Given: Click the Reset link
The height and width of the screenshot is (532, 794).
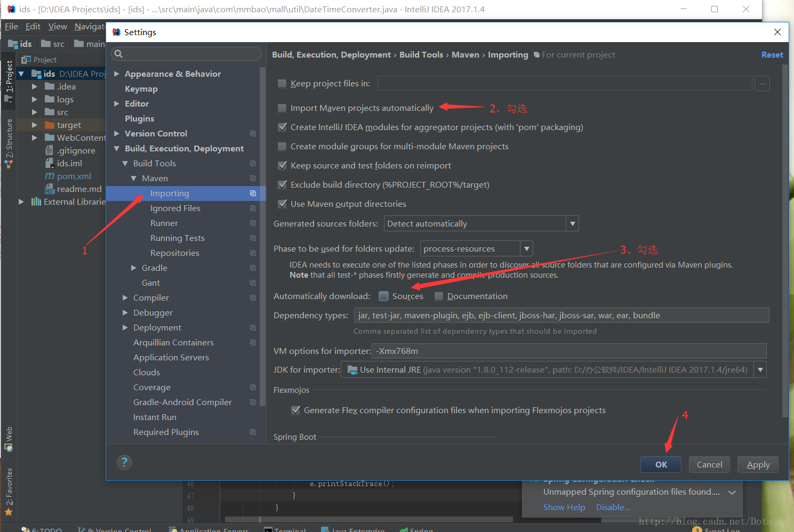Looking at the screenshot, I should (772, 54).
